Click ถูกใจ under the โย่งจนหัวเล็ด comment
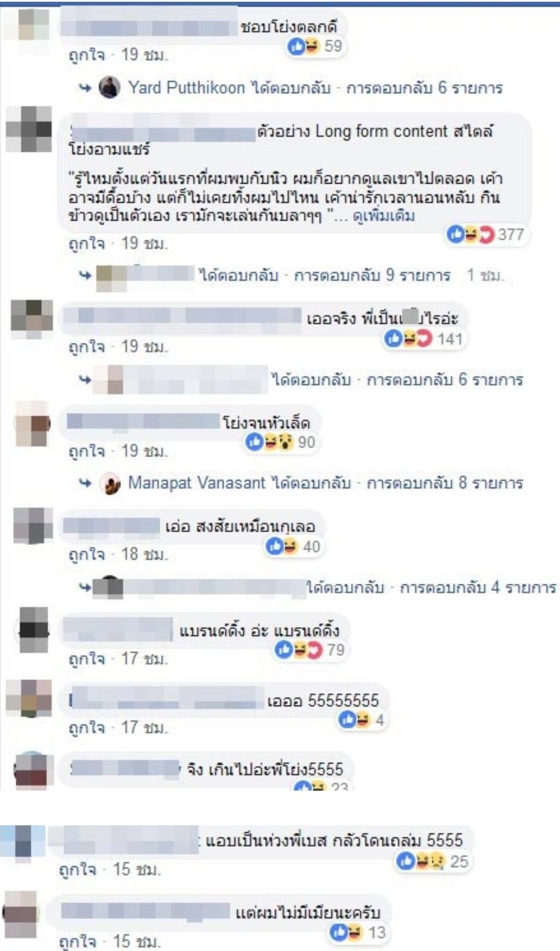The width and height of the screenshot is (560, 951). click(x=87, y=451)
